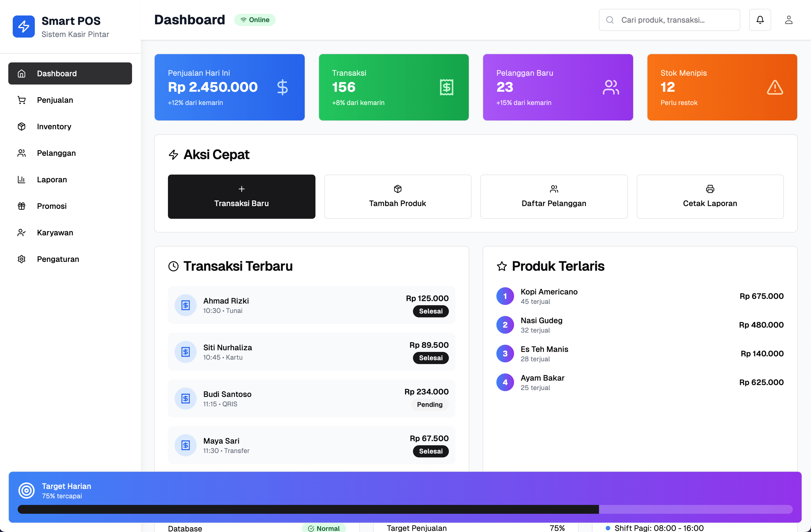Viewport: 811px width, 532px height.
Task: Open Karyawan in the sidebar
Action: pos(70,233)
